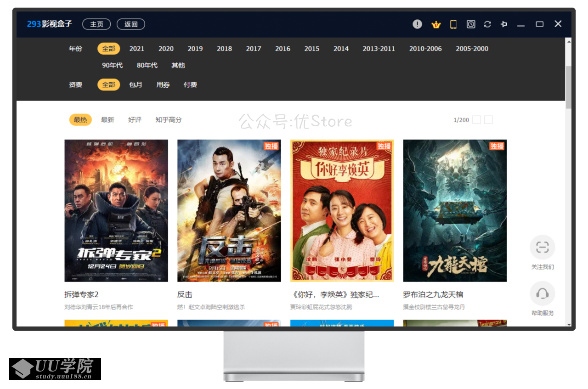Click the previous page box beside 1/200
This screenshot has width=588, height=389.
pyautogui.click(x=477, y=120)
